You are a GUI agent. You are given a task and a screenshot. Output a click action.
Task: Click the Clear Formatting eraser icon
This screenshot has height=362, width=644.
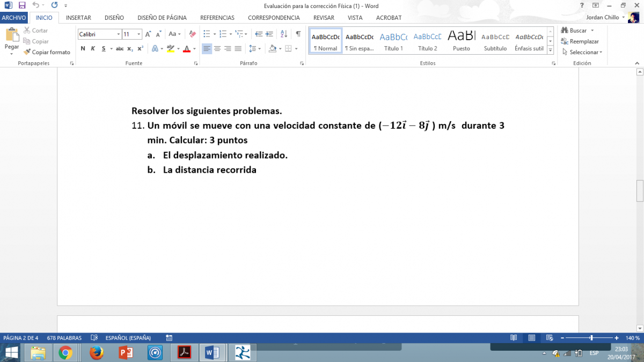click(x=193, y=34)
